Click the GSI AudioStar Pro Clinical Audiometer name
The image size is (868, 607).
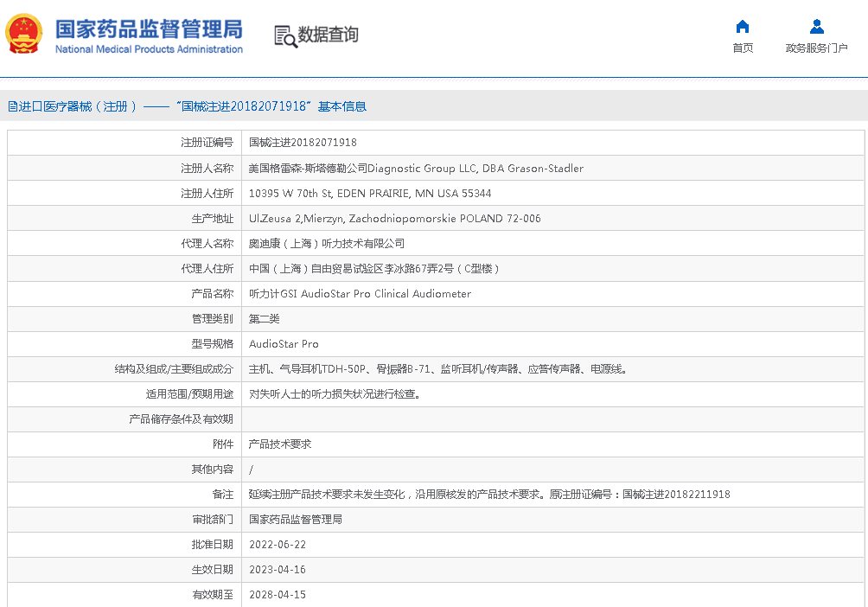360,294
